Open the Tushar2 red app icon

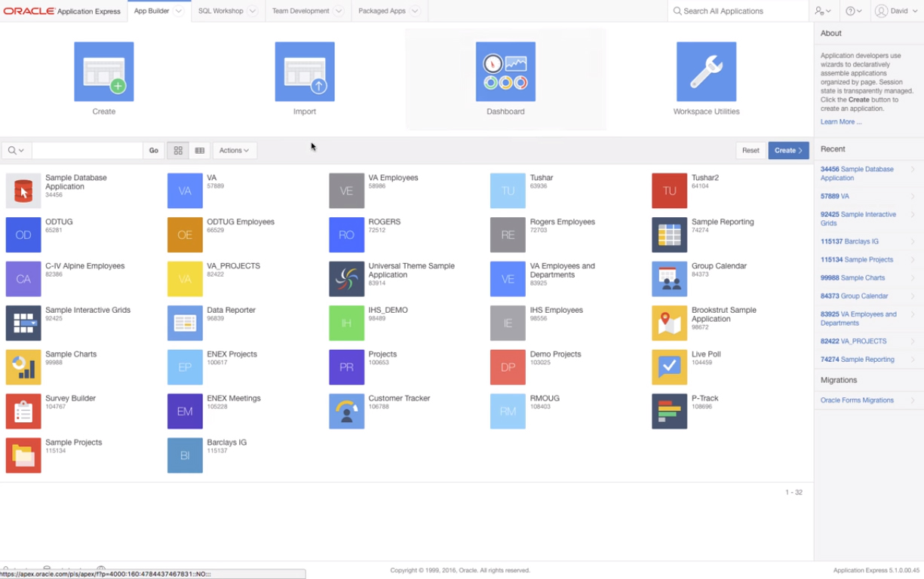pyautogui.click(x=669, y=191)
